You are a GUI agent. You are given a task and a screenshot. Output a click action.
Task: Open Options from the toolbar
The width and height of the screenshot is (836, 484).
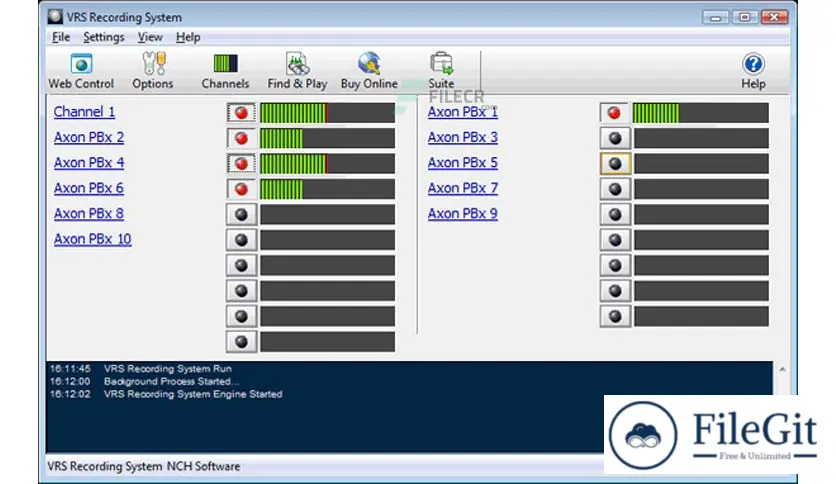click(x=153, y=71)
